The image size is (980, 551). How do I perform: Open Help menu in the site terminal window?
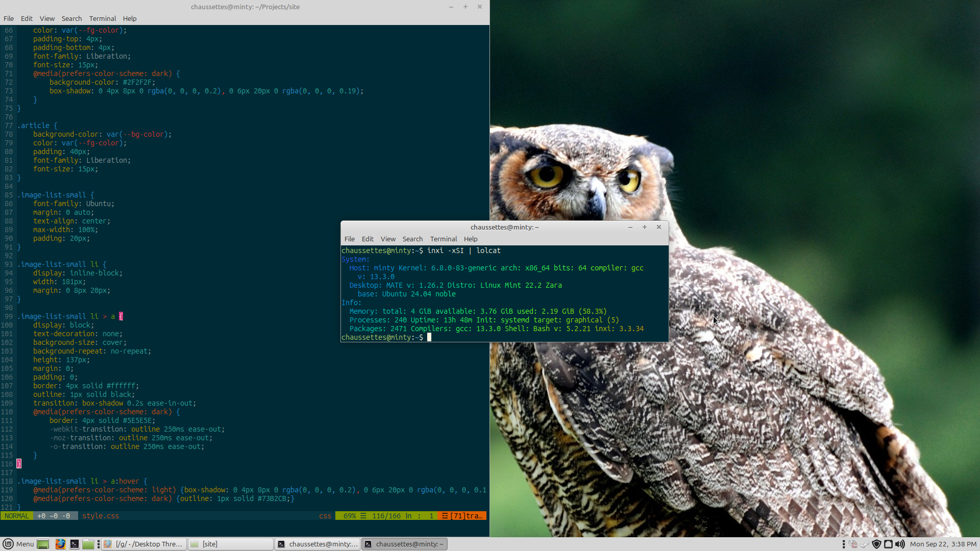[x=130, y=18]
